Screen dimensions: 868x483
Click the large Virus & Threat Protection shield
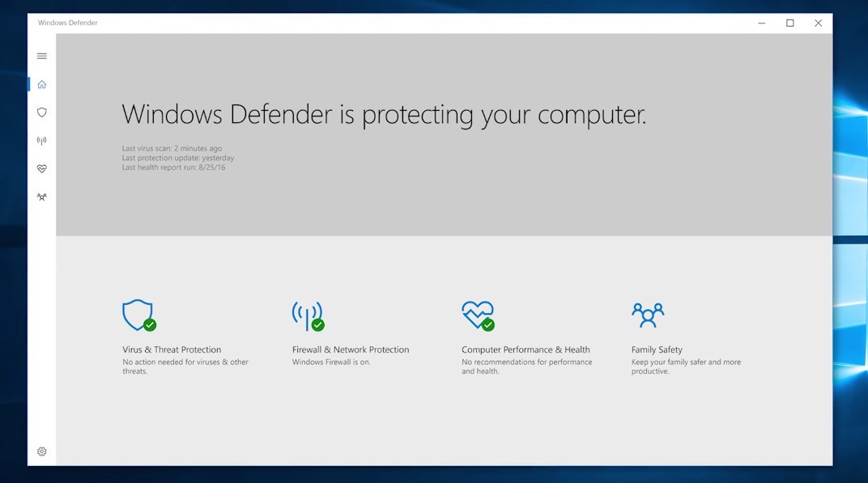click(x=138, y=315)
